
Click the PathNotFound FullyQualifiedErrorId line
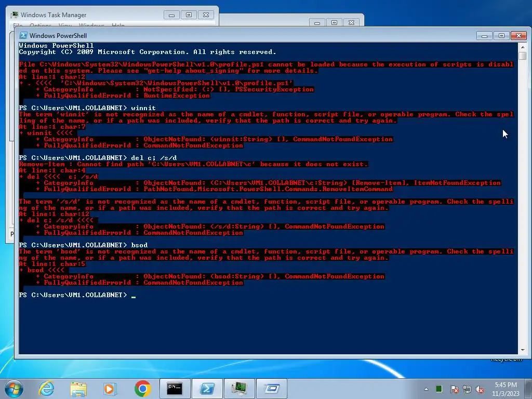point(215,189)
